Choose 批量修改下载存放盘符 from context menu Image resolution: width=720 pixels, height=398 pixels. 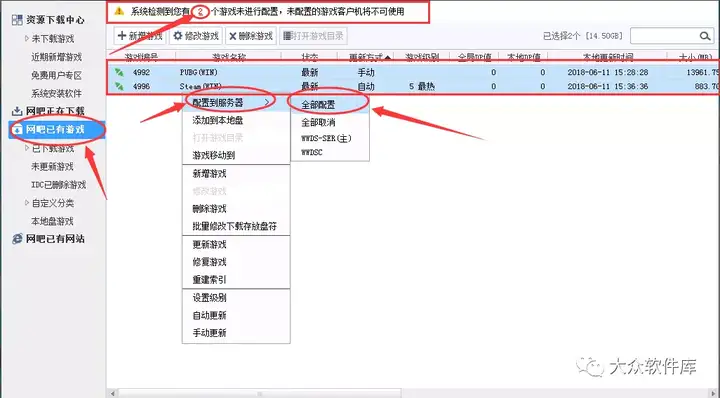(236, 226)
